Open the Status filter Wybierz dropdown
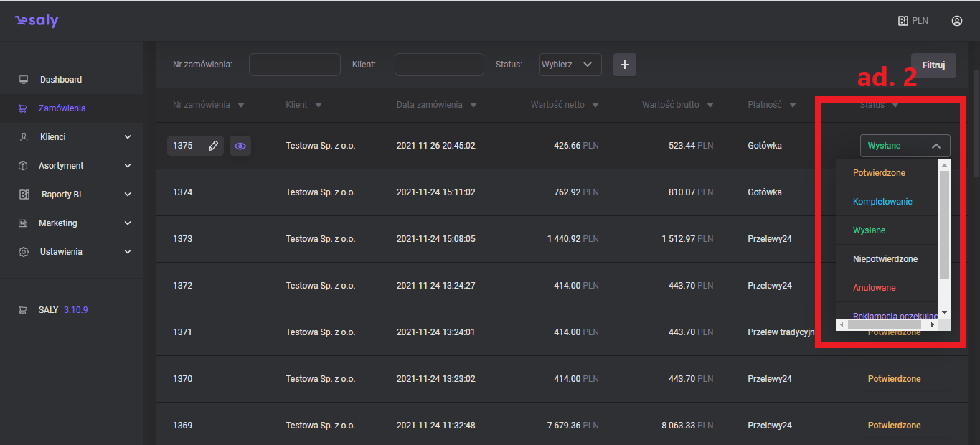Screen dimensions: 980x445 click(x=570, y=65)
